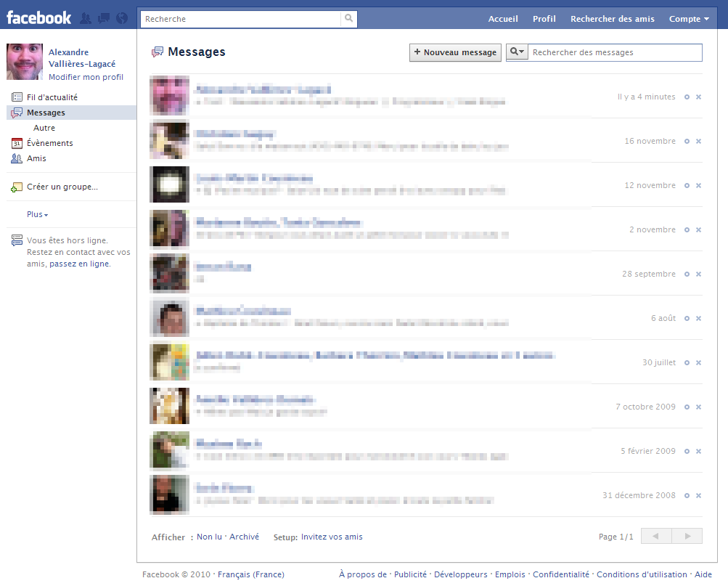This screenshot has height=586, width=728.
Task: Click Modifier mon profil link
Action: pyautogui.click(x=86, y=77)
